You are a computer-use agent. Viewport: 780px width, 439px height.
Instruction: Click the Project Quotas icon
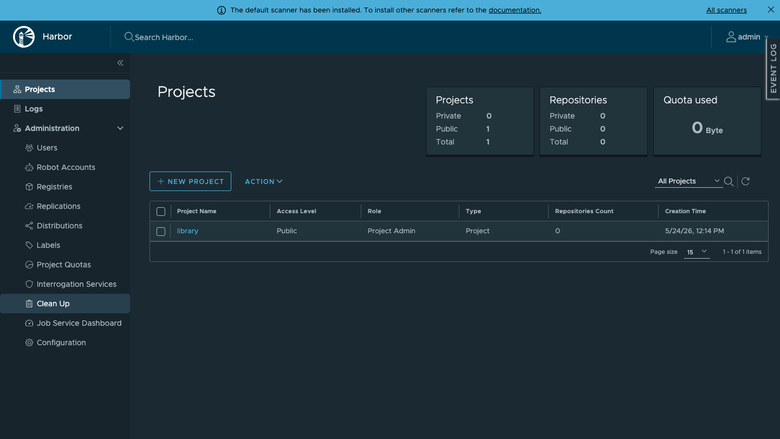coord(29,264)
